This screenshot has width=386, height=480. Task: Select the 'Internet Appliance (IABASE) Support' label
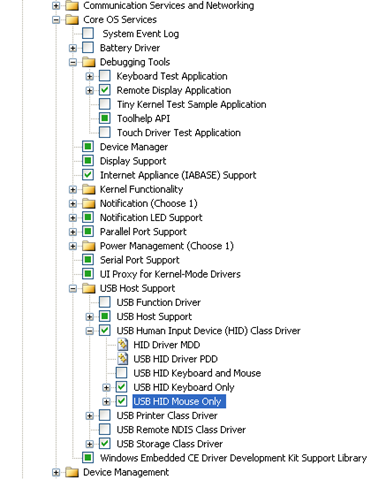178,175
